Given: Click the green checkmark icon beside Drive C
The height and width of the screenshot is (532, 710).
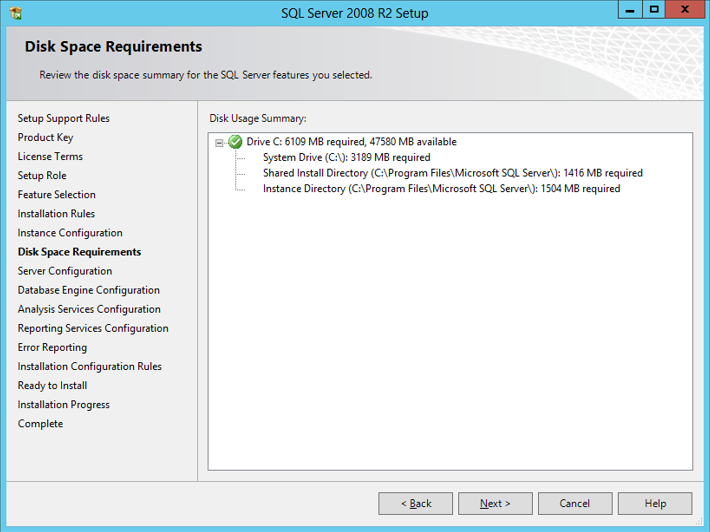Looking at the screenshot, I should pyautogui.click(x=235, y=142).
